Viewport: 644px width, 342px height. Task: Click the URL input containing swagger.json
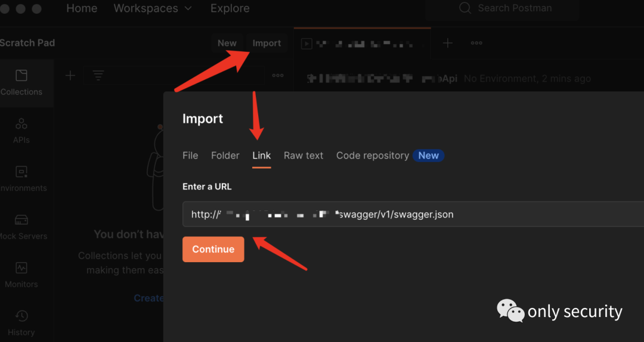[x=413, y=214]
